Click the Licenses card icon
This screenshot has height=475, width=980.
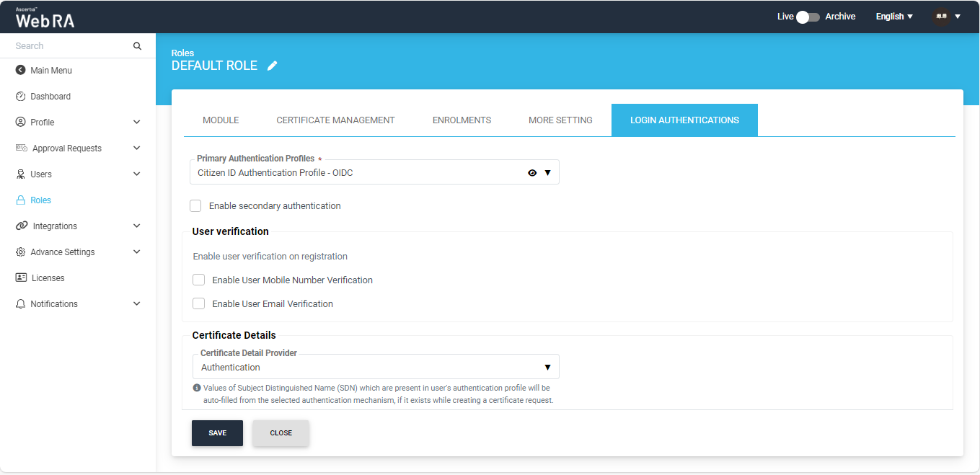click(21, 278)
